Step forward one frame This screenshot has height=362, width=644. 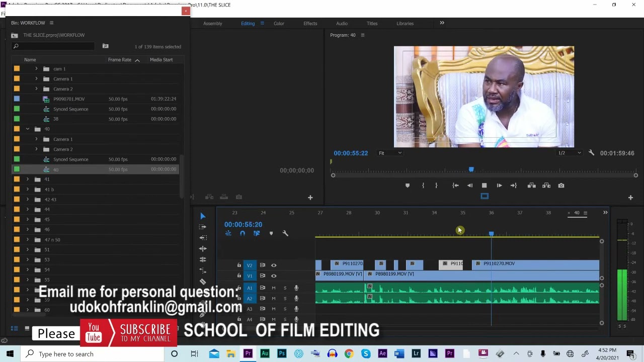click(499, 186)
